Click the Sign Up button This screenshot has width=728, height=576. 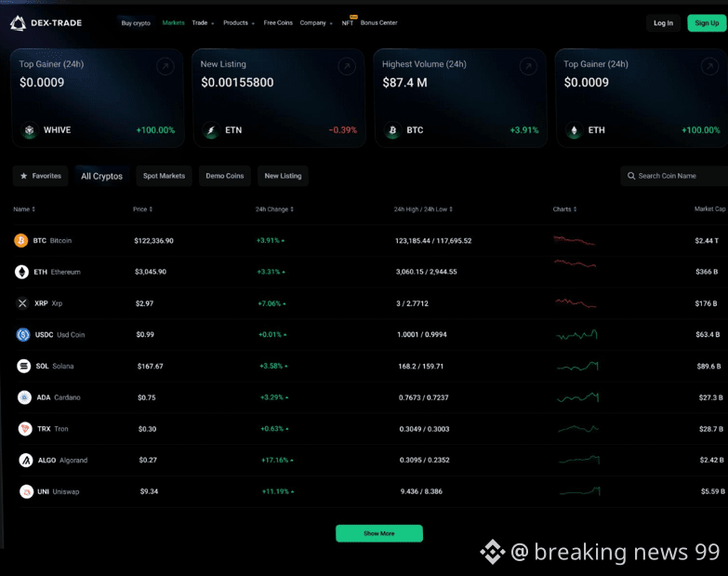coord(708,23)
